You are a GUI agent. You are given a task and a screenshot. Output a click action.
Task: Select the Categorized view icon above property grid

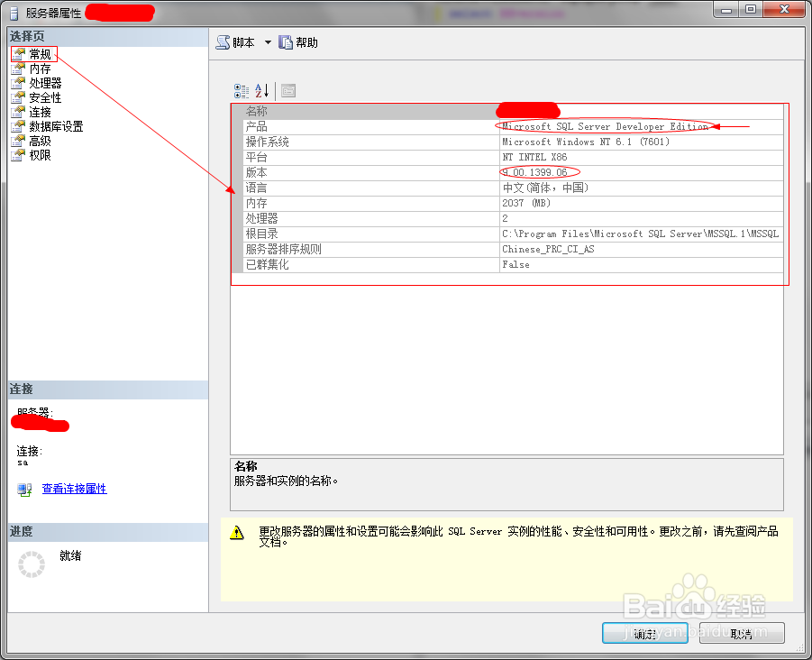click(241, 90)
